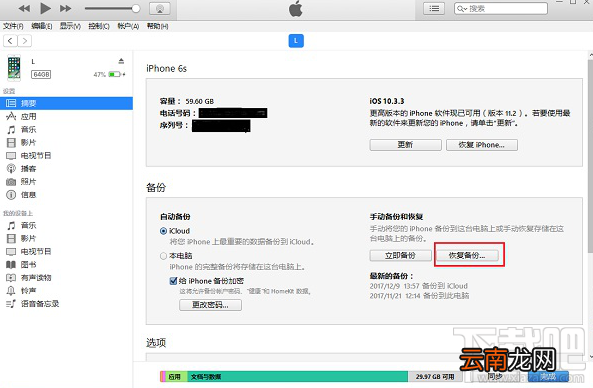Click the play button
The image size is (593, 388).
pos(45,8)
